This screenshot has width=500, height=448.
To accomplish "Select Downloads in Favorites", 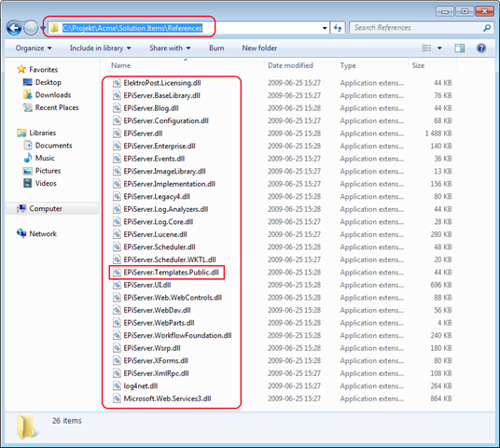I will (53, 95).
